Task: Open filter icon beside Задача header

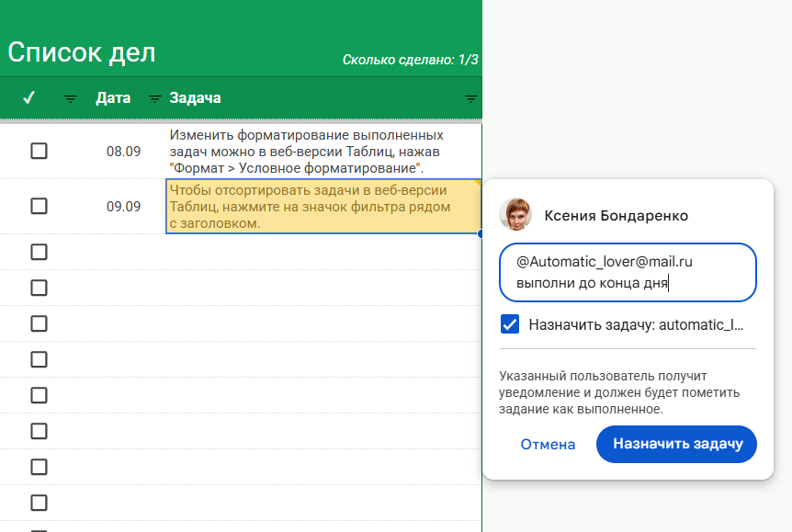Action: pos(470,99)
